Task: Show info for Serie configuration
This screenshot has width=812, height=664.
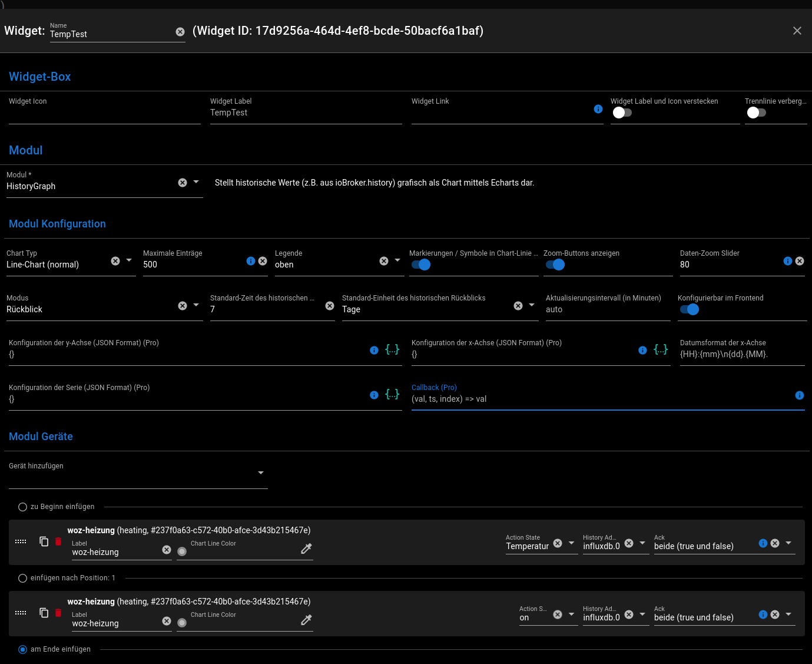Action: click(x=374, y=395)
